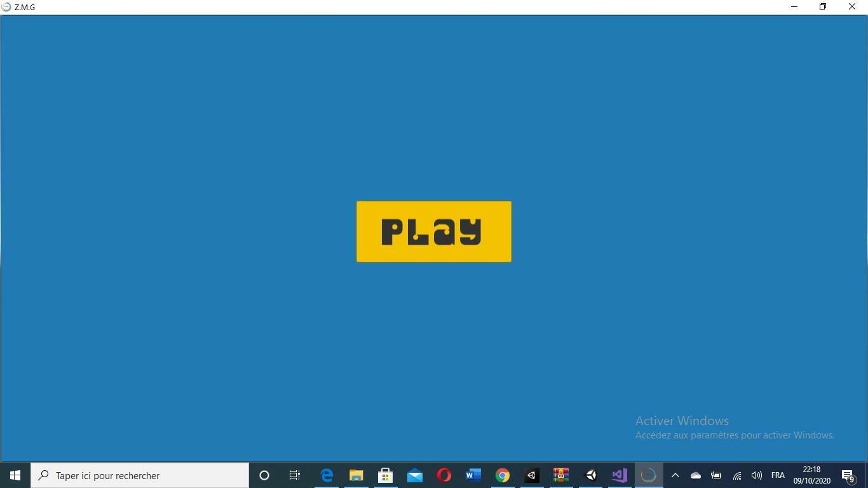
Task: Check the battery status icon
Action: [716, 475]
